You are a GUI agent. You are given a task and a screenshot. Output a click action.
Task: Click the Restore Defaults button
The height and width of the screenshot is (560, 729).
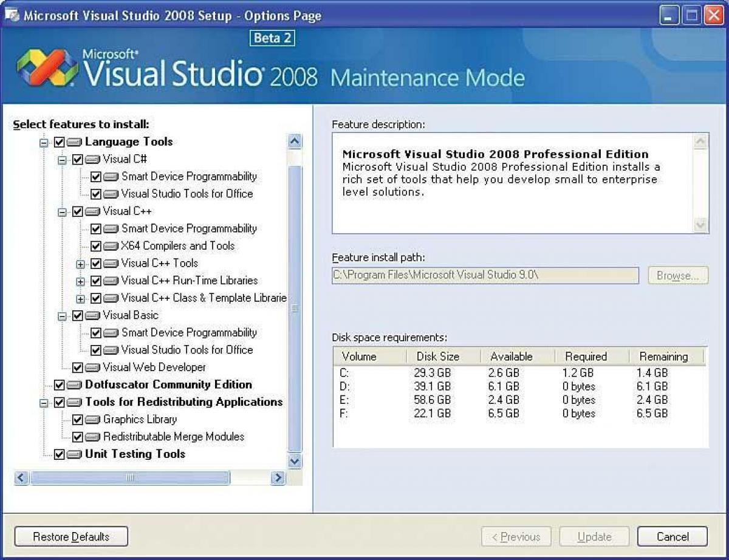pos(70,536)
